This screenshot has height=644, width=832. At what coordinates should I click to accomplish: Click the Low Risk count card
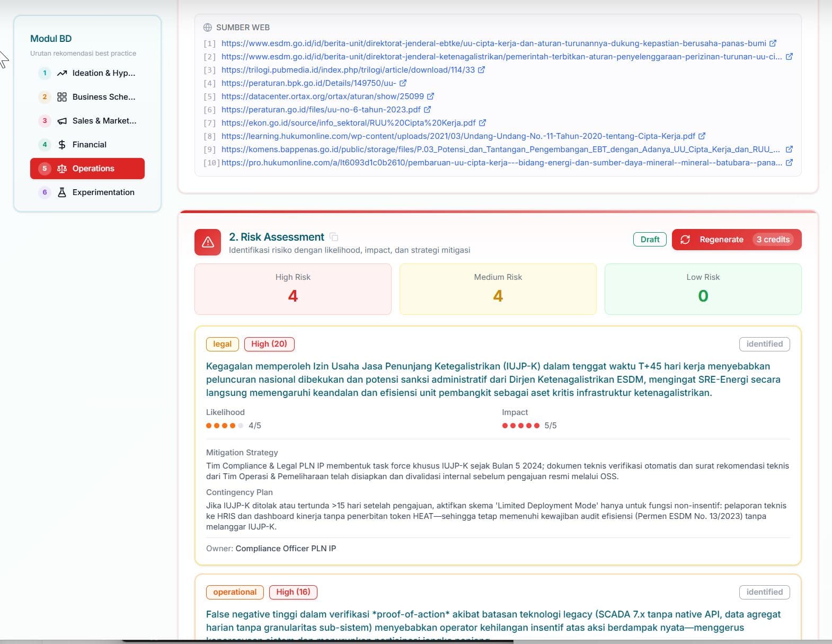(703, 289)
